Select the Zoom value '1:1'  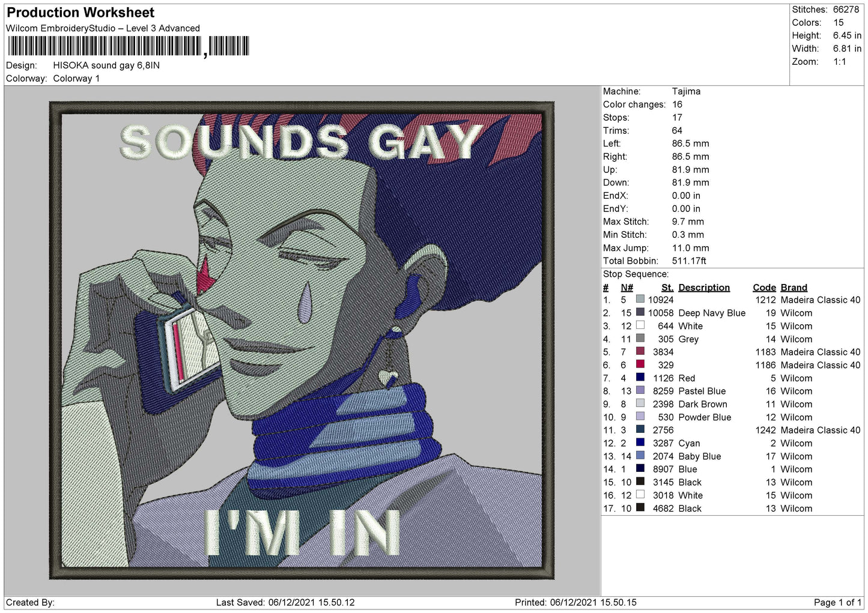[x=839, y=62]
